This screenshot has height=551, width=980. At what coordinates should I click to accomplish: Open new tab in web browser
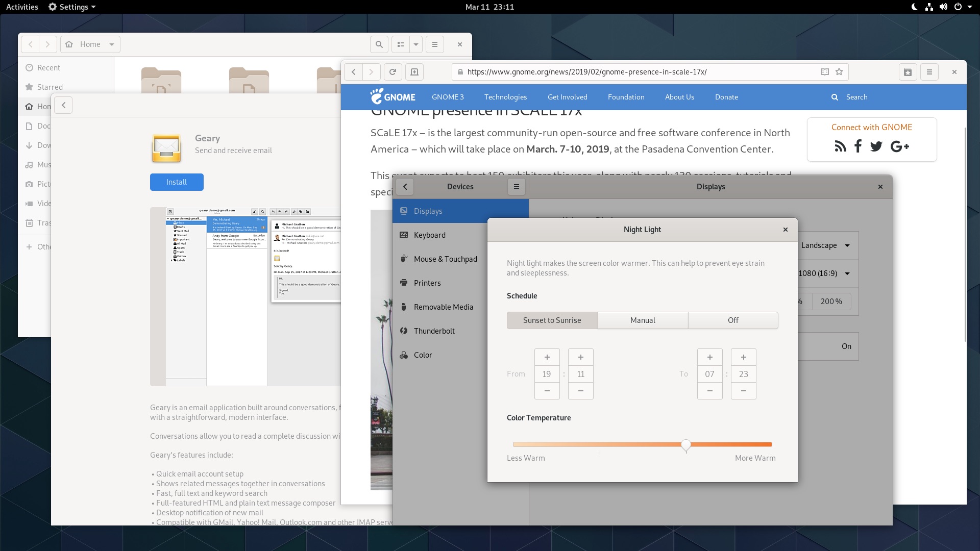point(414,72)
